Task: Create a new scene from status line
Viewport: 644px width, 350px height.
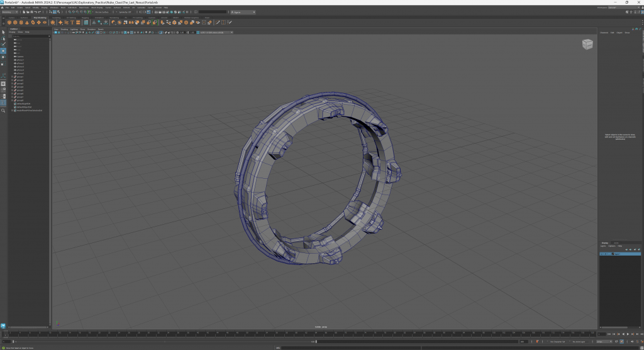Action: (24, 12)
